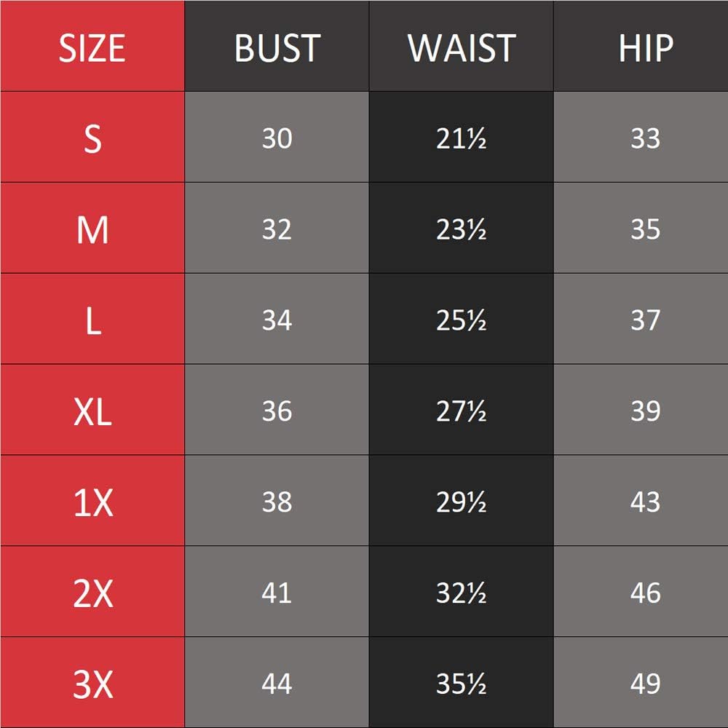The width and height of the screenshot is (728, 728).
Task: Select the XL size row label
Action: tap(92, 411)
